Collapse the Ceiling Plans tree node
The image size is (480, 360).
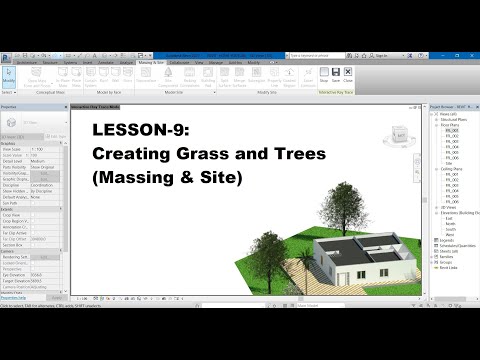tap(436, 169)
